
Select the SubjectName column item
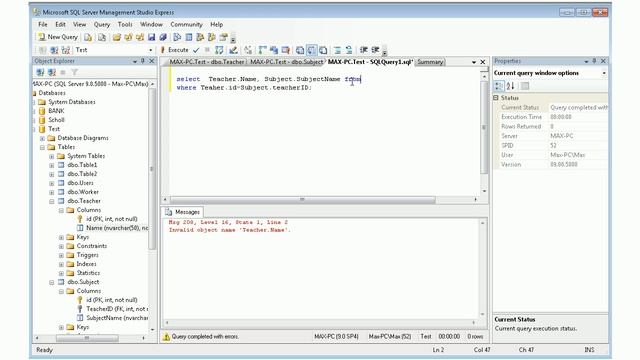117,318
